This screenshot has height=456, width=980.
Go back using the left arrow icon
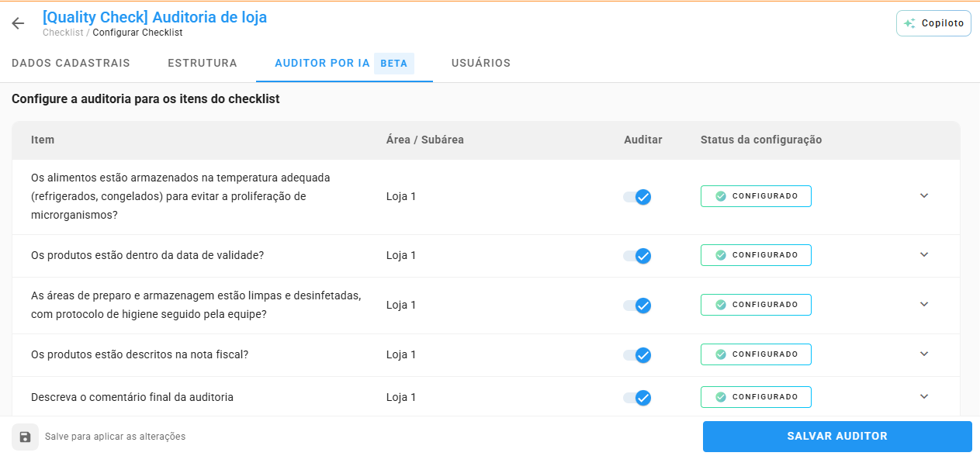18,23
